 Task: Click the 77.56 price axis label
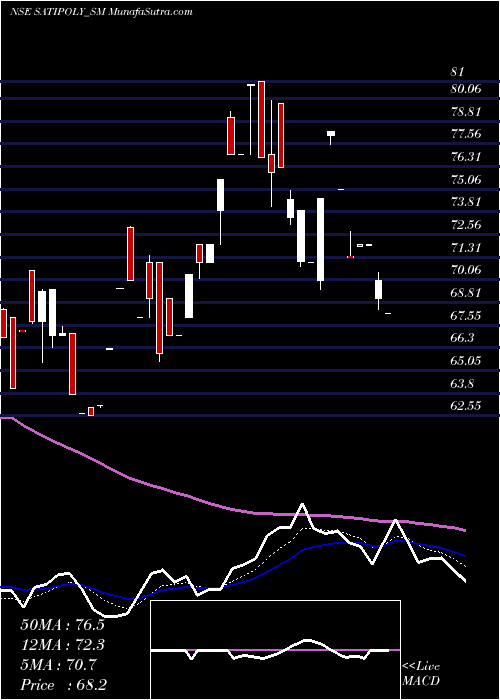(466, 133)
